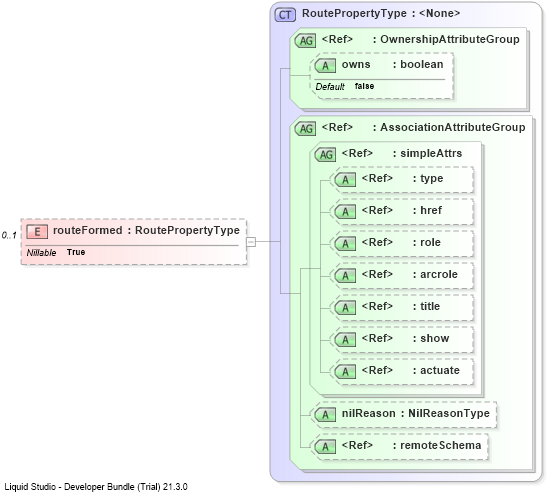Select the AG icon beside OwnershipAttributeGroup
The image size is (547, 492).
click(305, 40)
